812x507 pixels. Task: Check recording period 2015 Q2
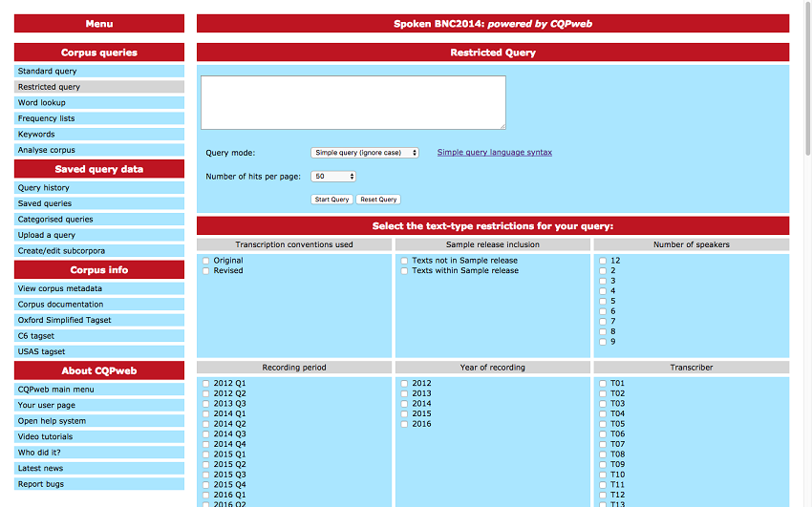tap(206, 465)
